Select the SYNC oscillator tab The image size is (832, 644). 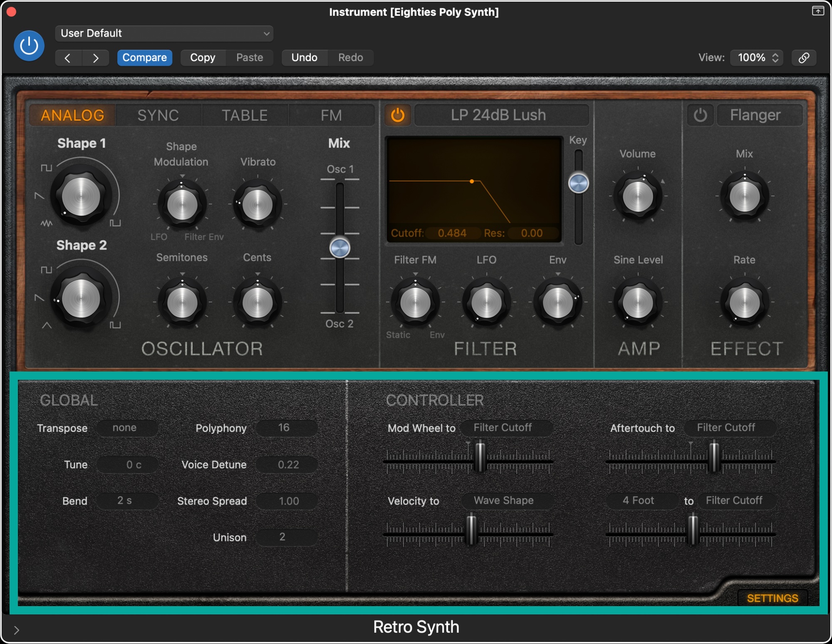(158, 115)
